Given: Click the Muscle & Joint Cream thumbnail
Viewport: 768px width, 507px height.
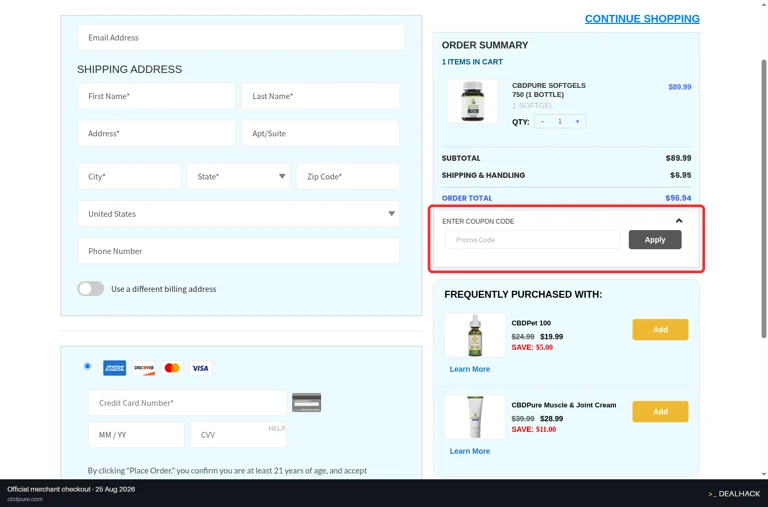Looking at the screenshot, I should click(x=475, y=417).
